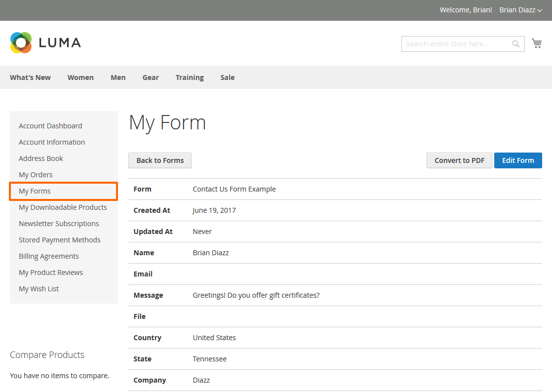
Task: View My Orders in sidebar
Action: pyautogui.click(x=36, y=175)
